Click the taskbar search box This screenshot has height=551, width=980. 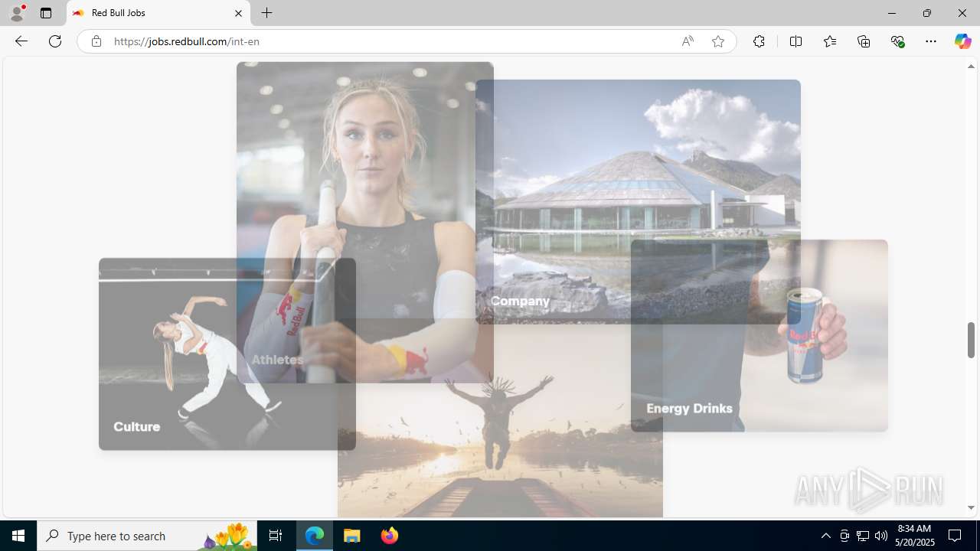point(147,536)
